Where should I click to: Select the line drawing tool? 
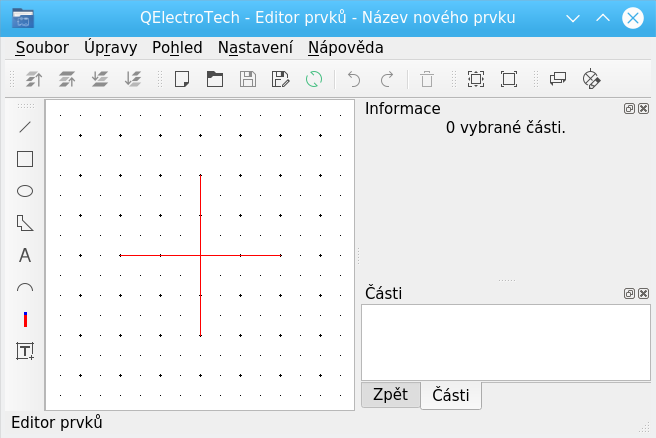click(25, 126)
